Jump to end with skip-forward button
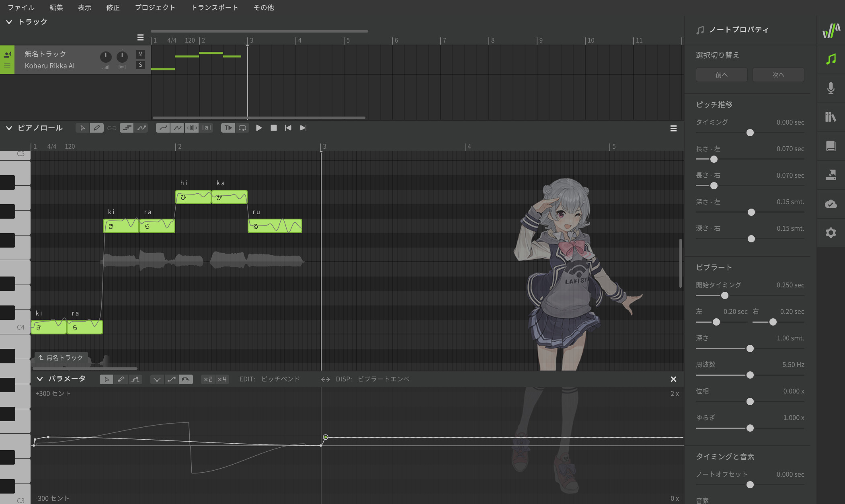Viewport: 845px width, 504px height. point(303,128)
